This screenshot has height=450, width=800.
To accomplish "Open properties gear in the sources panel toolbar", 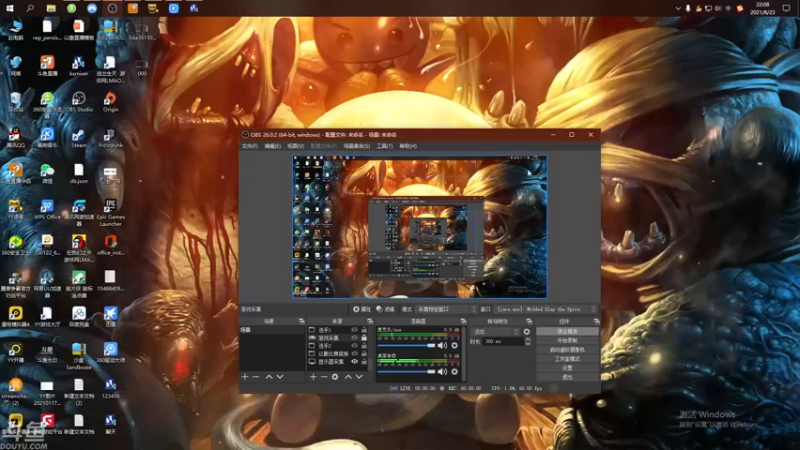I will point(335,377).
